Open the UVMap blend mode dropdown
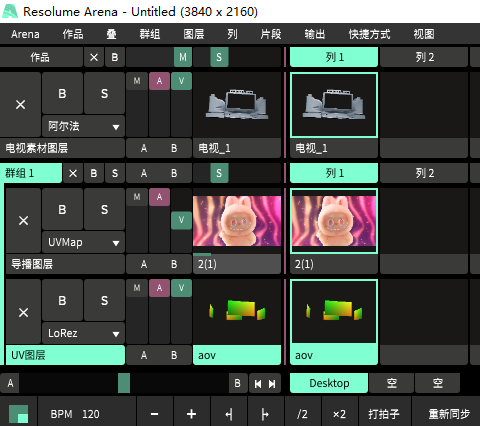Screen dimensions: 480x426 tap(83, 242)
